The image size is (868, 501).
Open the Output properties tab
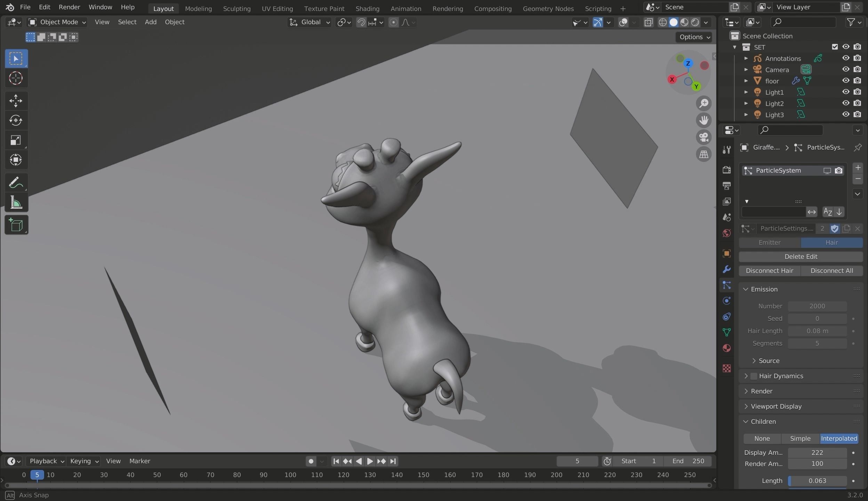click(x=726, y=185)
